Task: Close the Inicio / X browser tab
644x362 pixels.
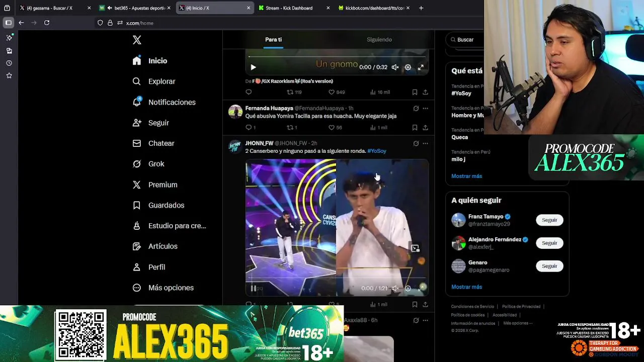Action: pyautogui.click(x=249, y=8)
